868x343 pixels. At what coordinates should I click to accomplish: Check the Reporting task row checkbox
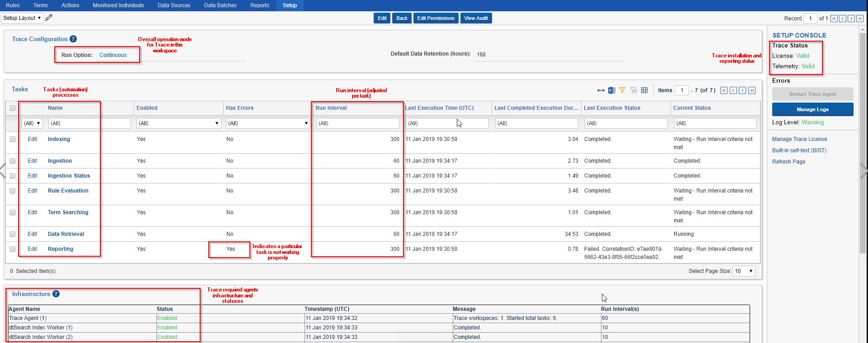13,249
